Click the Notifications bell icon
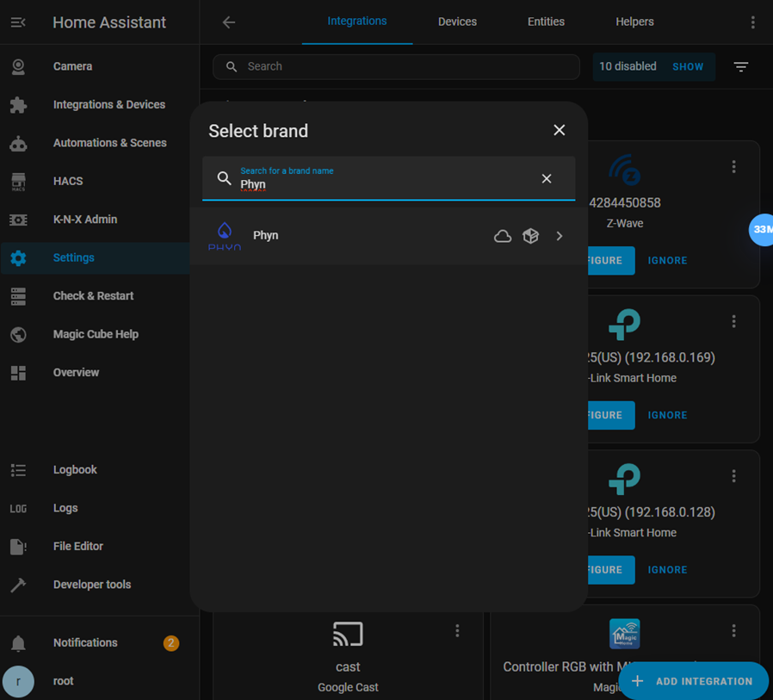 point(18,643)
